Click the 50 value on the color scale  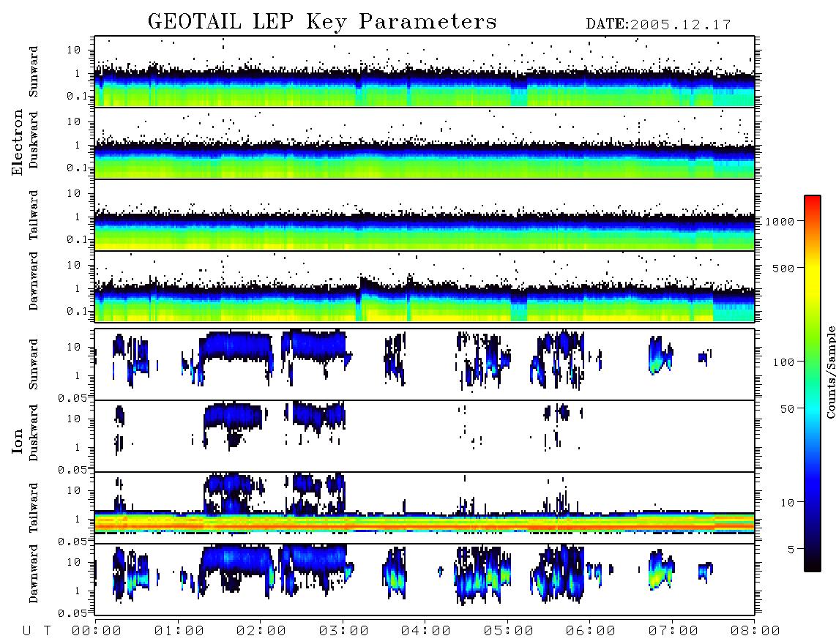click(x=787, y=409)
